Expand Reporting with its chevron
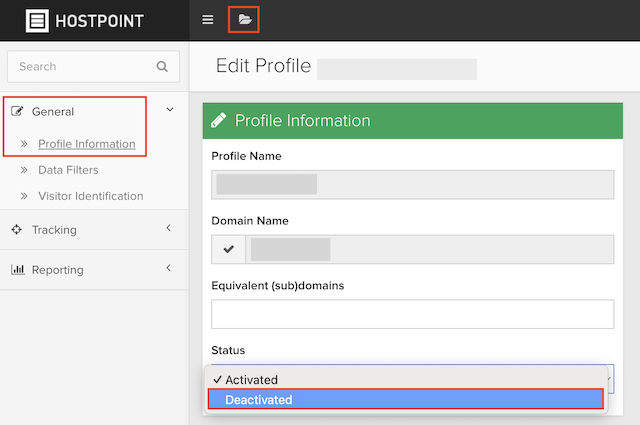The width and height of the screenshot is (640, 425). pyautogui.click(x=169, y=268)
